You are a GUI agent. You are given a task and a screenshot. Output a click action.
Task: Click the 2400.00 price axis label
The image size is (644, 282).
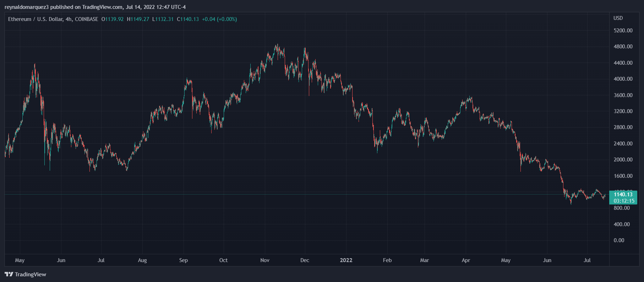coord(623,144)
